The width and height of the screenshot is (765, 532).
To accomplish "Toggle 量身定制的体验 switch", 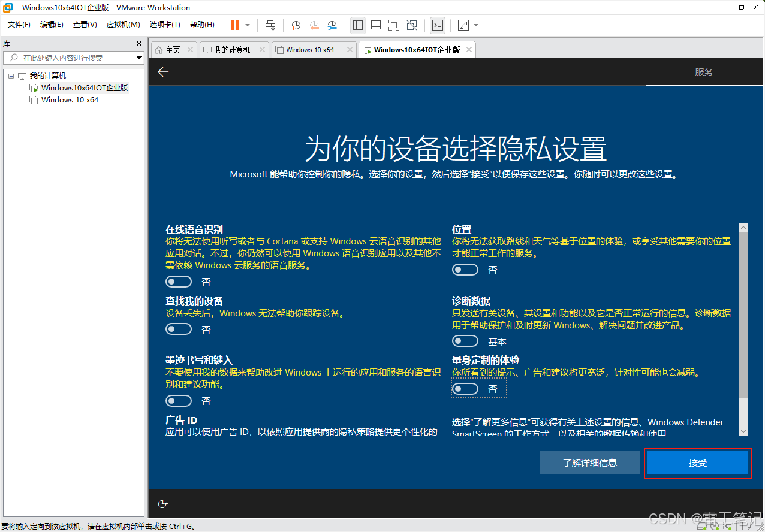I will point(465,389).
